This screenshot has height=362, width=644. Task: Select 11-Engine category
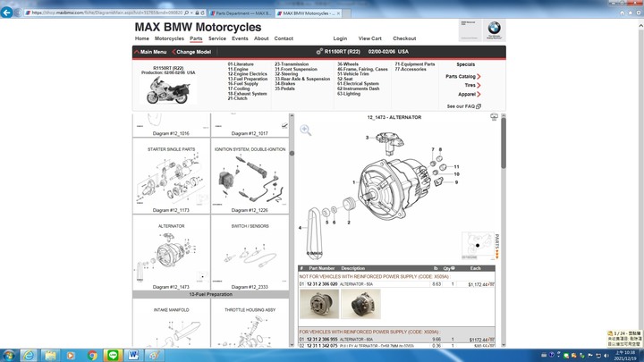[x=238, y=70]
